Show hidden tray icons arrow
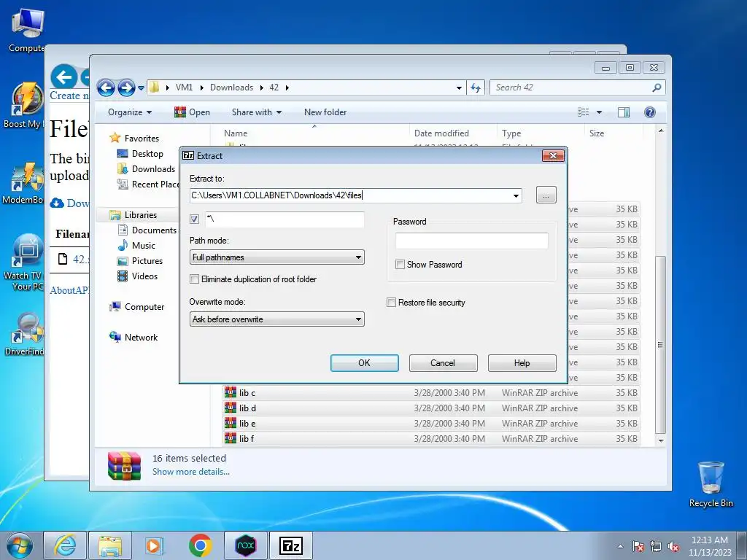The height and width of the screenshot is (560, 747). tap(620, 547)
